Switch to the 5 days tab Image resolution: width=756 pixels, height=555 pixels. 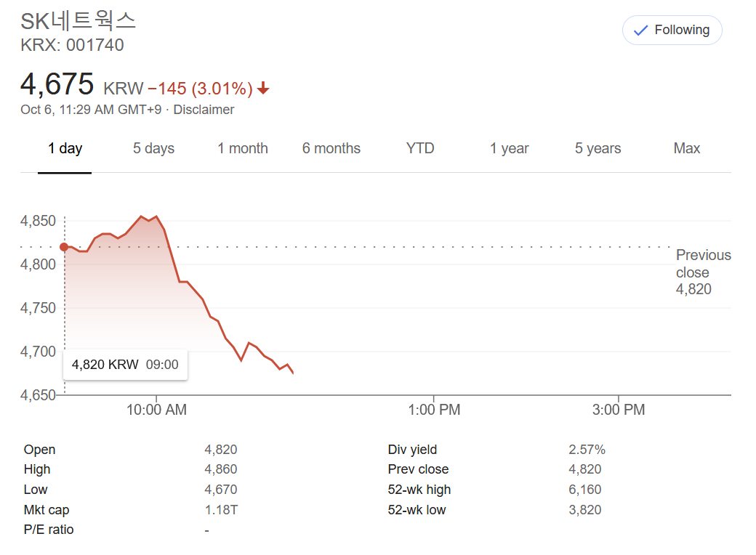point(153,149)
